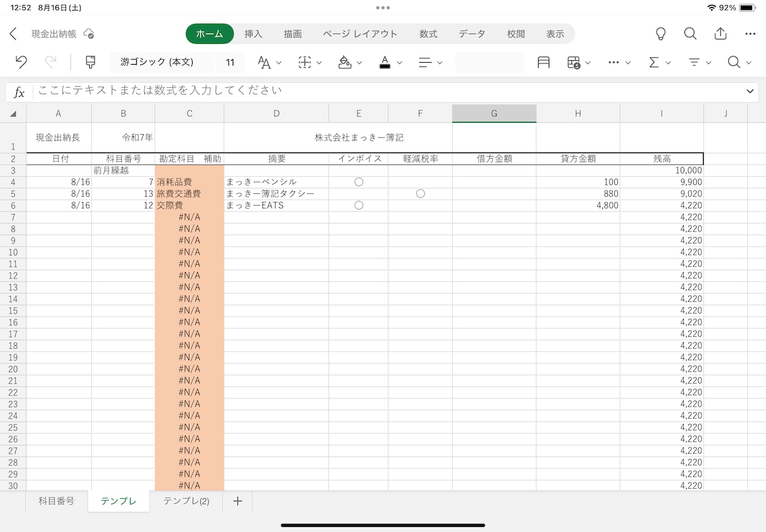766x532 pixels.
Task: Redo the last undone action
Action: (51, 62)
